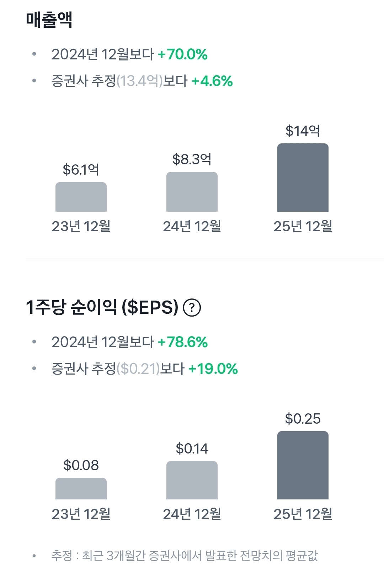Tap the 추정 footnote about 3개월간 전망치
The image size is (384, 588).
click(x=184, y=555)
